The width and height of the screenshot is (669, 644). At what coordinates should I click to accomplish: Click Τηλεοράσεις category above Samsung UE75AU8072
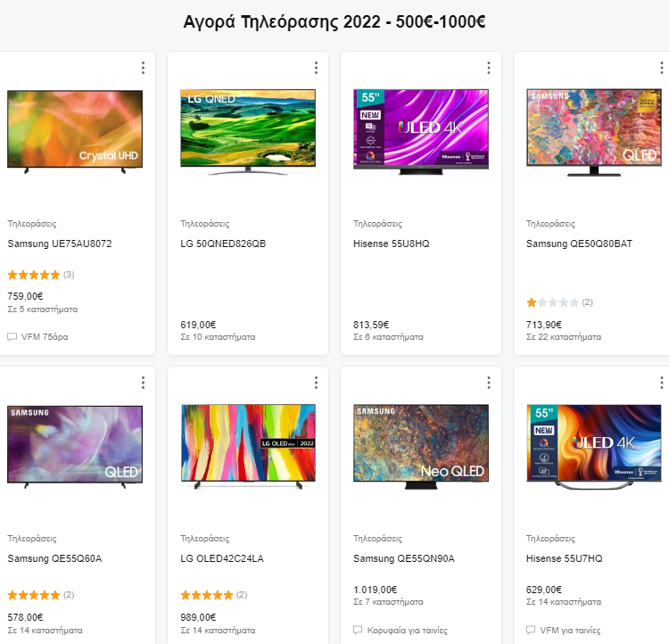coord(32,224)
